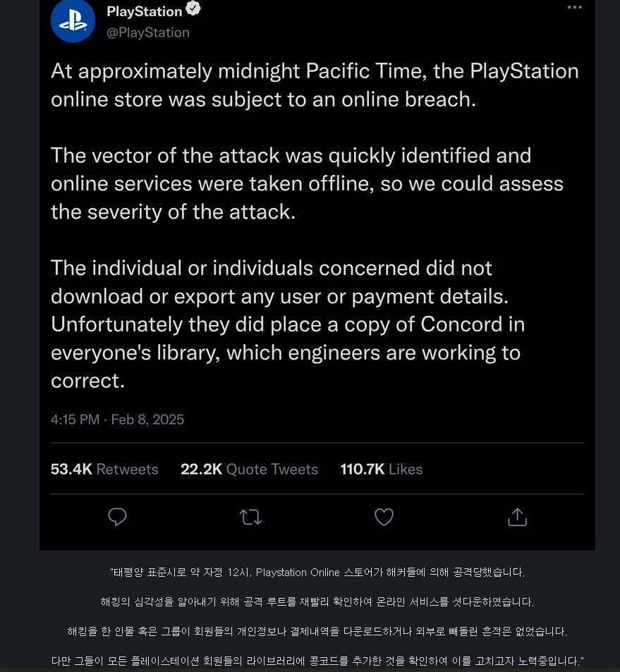
Task: View the 22.2K Quote Tweets
Action: point(249,469)
